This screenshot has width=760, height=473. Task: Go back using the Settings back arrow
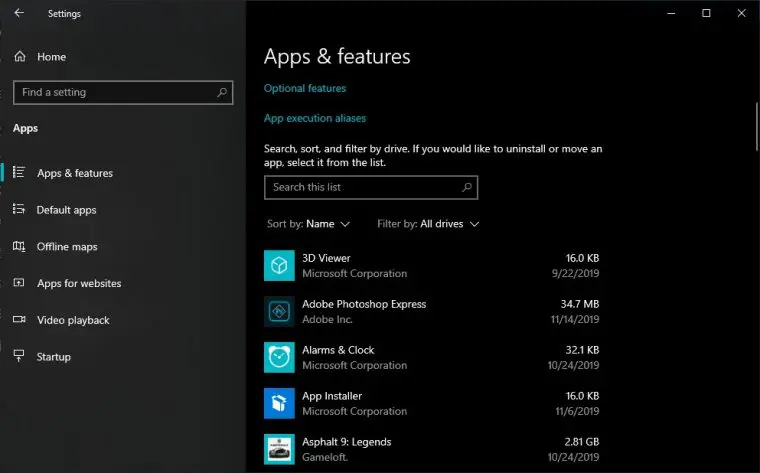[19, 13]
